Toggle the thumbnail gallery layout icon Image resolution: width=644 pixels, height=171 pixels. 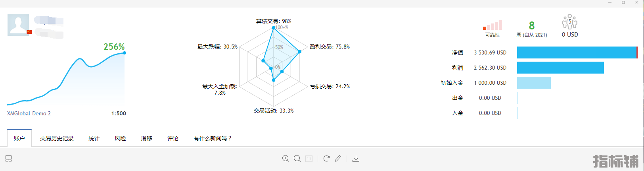9,159
